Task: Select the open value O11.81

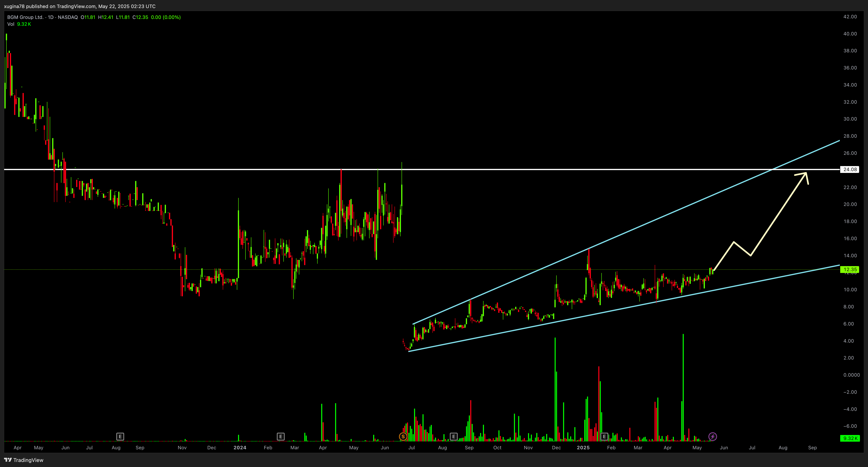Action: pyautogui.click(x=88, y=17)
